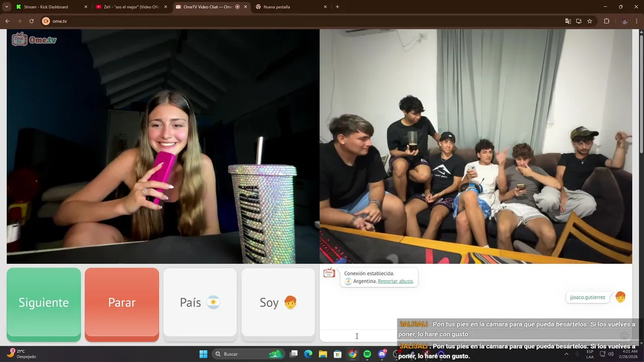This screenshot has width=644, height=362.
Task: Click the taskbar Buscar search box
Action: [x=249, y=354]
